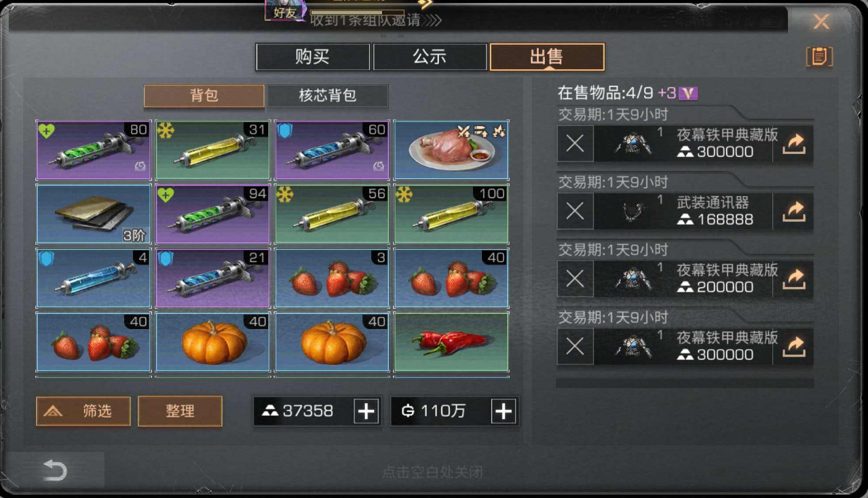Select the yellow syringe stack of 100
The width and height of the screenshot is (868, 498).
coord(451,214)
